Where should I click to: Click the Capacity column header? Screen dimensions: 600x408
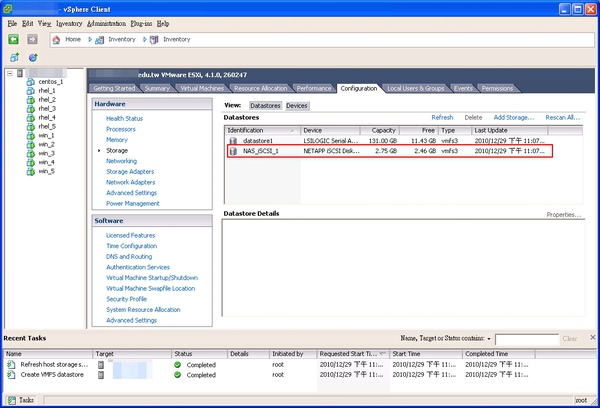pyautogui.click(x=379, y=131)
